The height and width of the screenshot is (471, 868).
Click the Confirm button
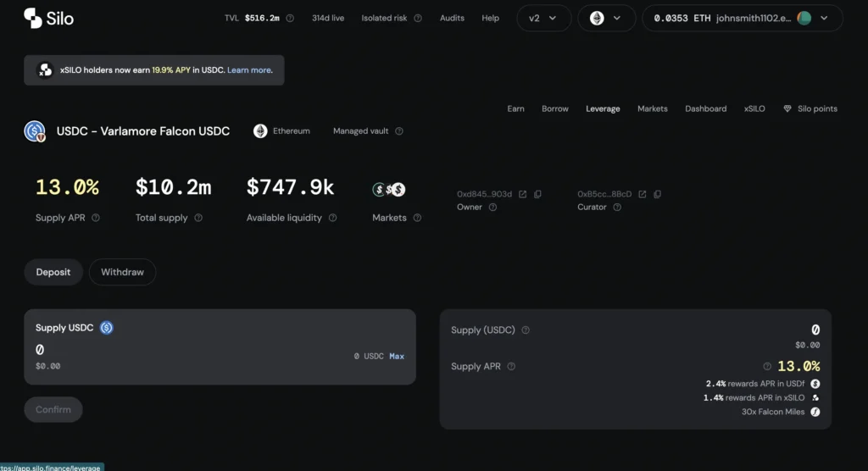(53, 409)
